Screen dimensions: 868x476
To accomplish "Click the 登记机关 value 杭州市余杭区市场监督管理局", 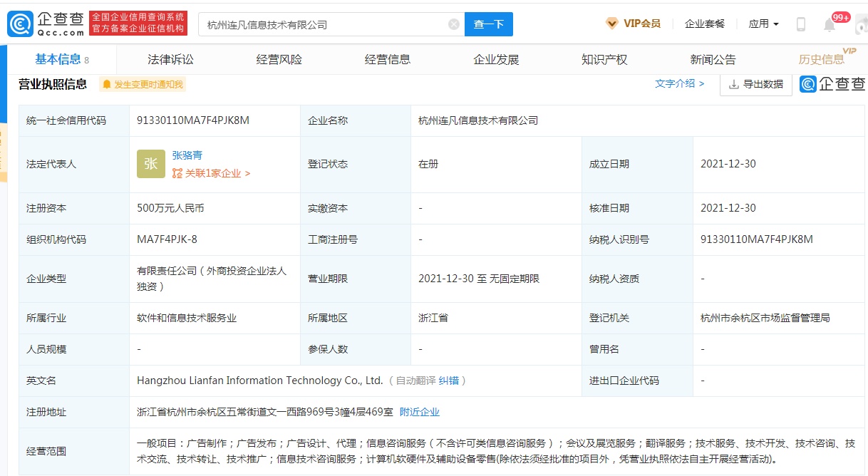I will (765, 318).
